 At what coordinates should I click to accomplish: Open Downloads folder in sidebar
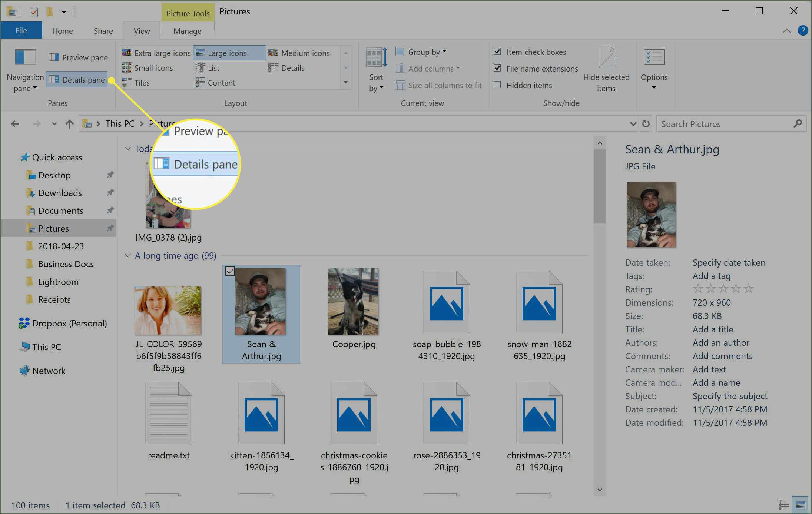point(60,193)
